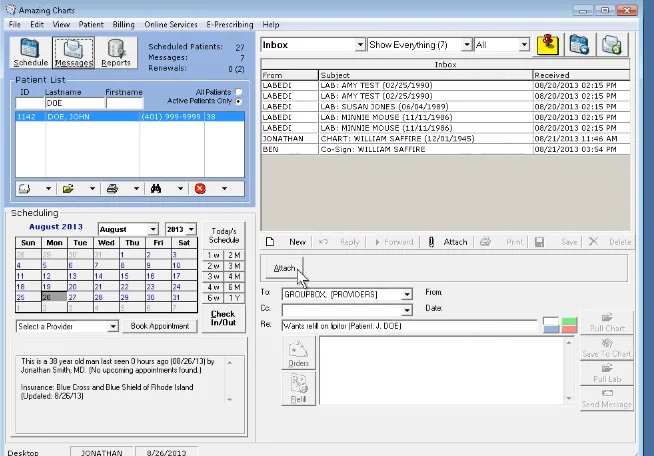Click the Save To Chart button
This screenshot has height=456, width=654.
click(x=607, y=348)
